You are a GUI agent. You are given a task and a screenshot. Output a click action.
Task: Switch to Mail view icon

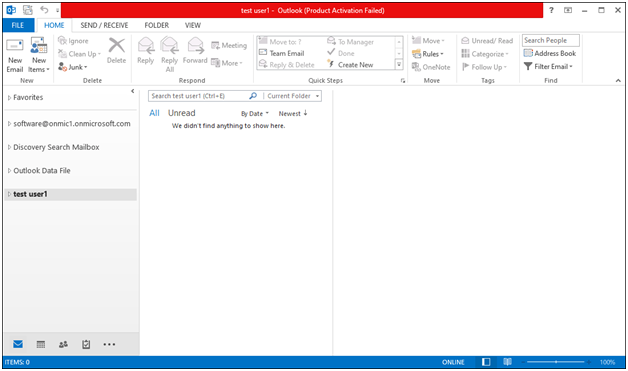[x=18, y=344]
